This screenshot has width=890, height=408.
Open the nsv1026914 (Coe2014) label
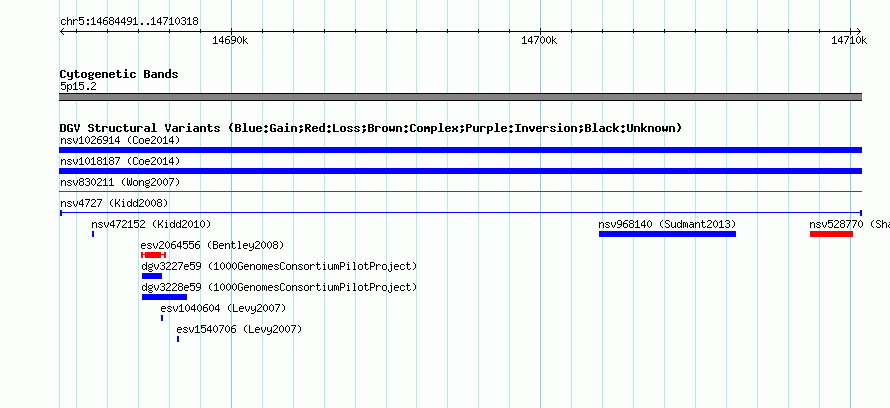click(x=120, y=140)
